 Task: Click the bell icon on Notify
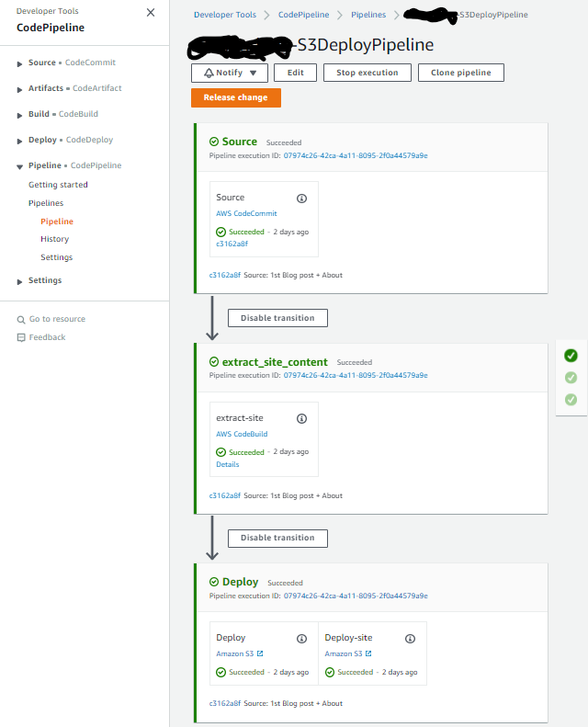pyautogui.click(x=209, y=73)
